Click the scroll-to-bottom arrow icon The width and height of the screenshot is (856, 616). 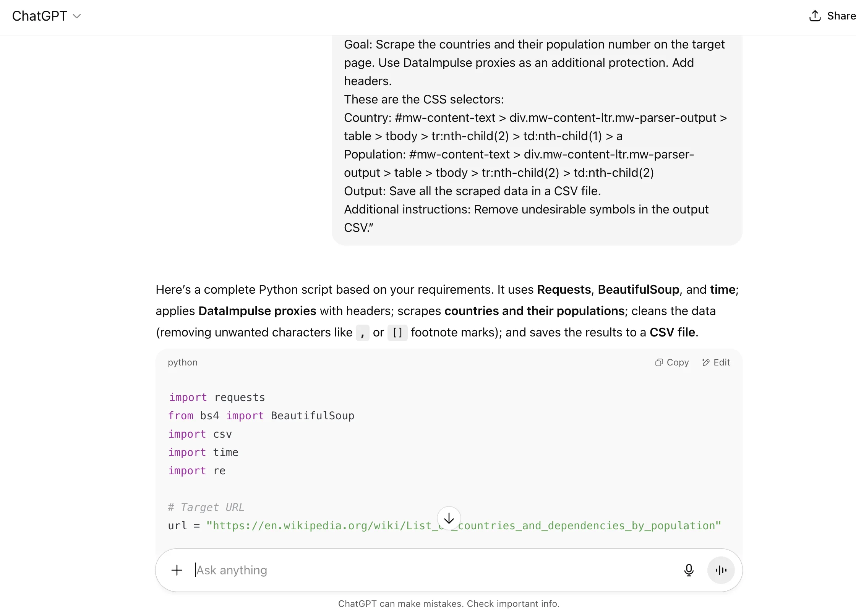(x=449, y=518)
